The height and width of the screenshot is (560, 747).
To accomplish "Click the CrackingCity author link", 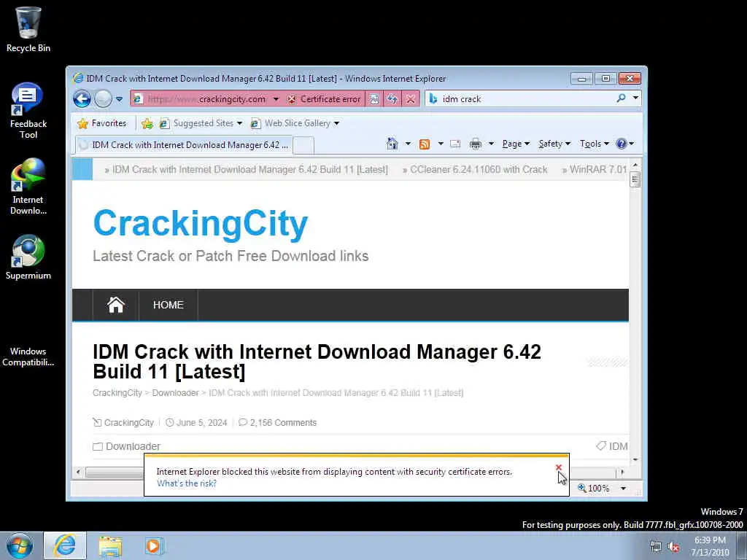I will (128, 423).
